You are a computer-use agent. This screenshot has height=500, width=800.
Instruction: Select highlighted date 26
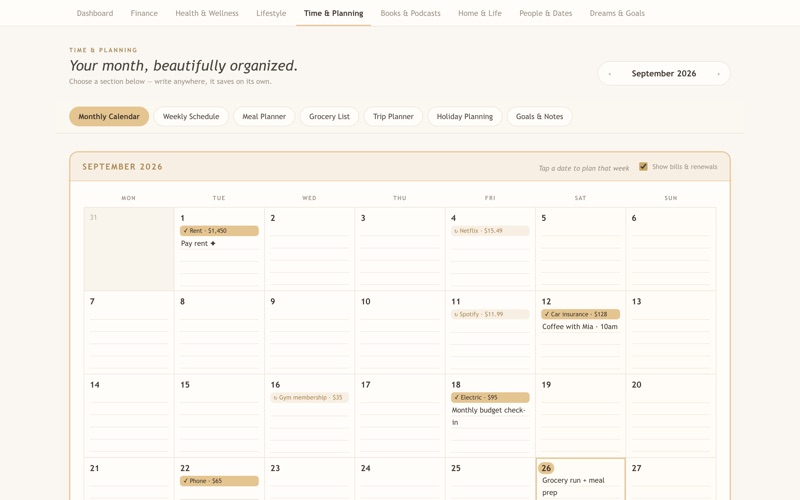[x=546, y=468]
